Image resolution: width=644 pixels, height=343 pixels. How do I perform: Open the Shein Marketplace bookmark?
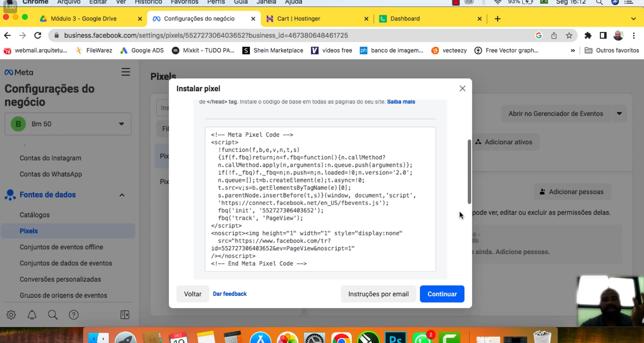(x=273, y=50)
